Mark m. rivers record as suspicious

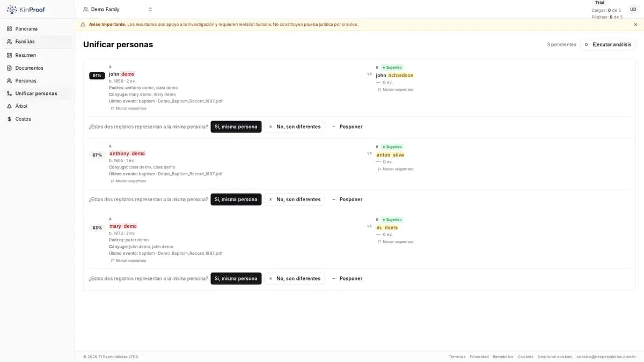point(396,242)
